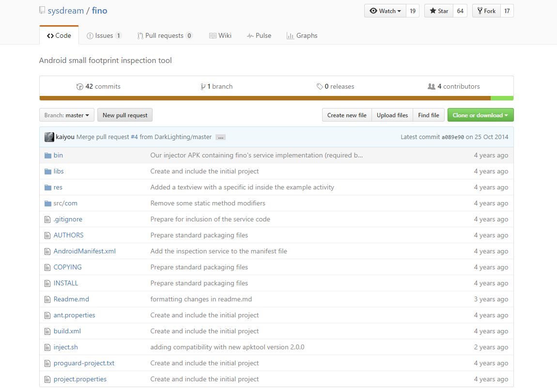Open the Clone or download dropdown
The width and height of the screenshot is (557, 392).
tap(480, 115)
